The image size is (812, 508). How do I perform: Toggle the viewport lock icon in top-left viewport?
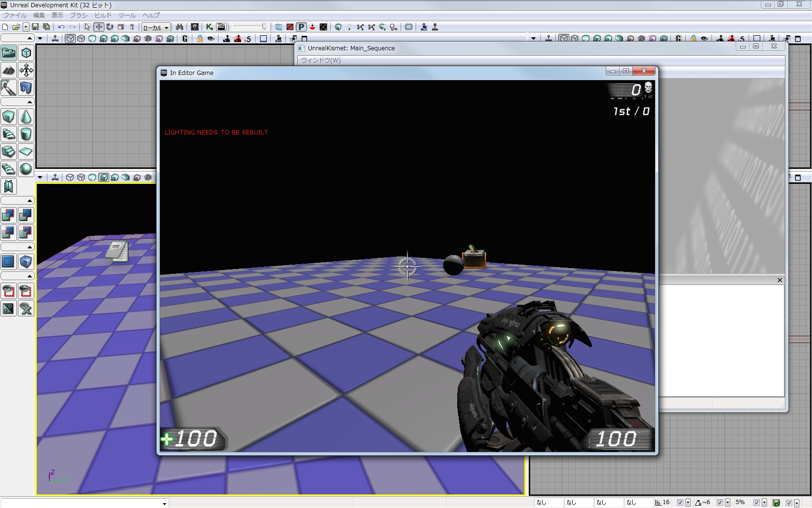[200, 39]
